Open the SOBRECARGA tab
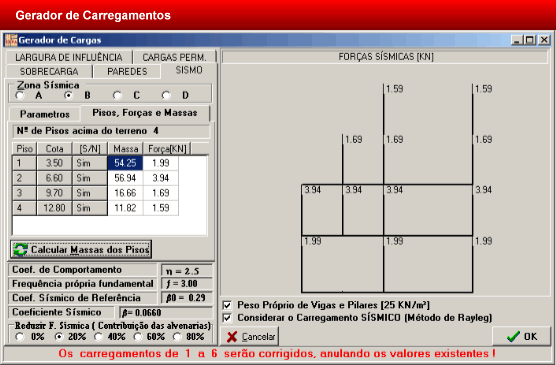The width and height of the screenshot is (556, 365). pos(49,71)
